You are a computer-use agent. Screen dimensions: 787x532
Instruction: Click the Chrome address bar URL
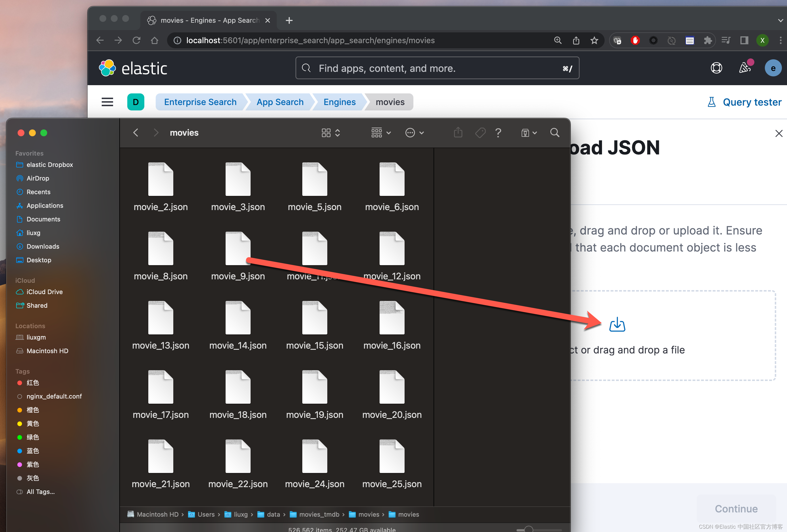[310, 40]
